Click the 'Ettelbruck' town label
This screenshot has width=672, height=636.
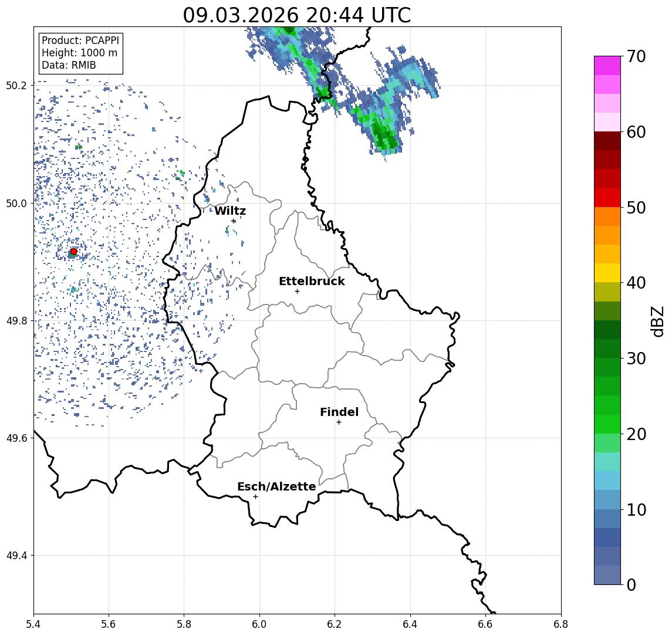pos(312,281)
